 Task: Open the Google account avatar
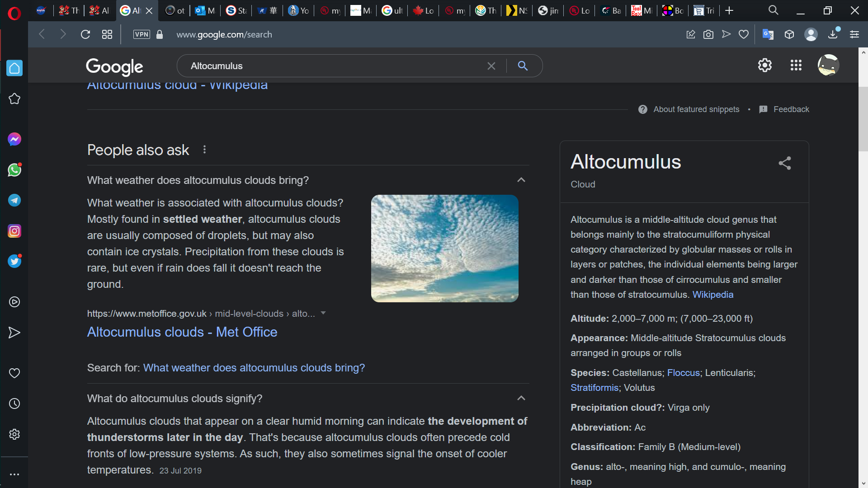click(x=829, y=65)
